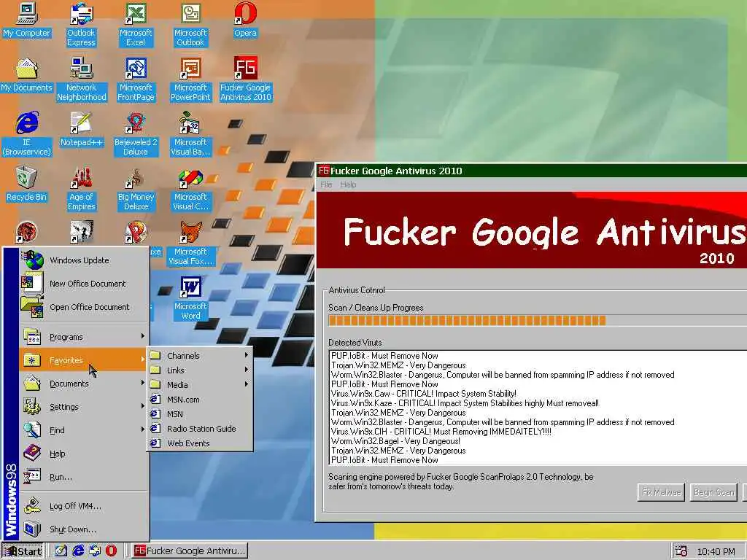This screenshot has width=747, height=560.
Task: Click the Outlook Express quick launch icon
Action: 95,551
